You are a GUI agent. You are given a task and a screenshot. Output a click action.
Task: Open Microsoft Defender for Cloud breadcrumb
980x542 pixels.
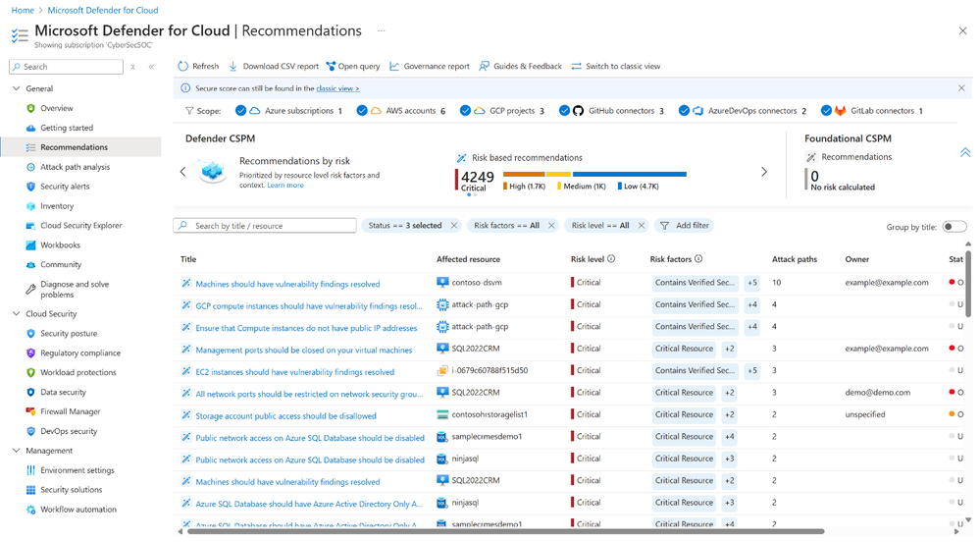[x=103, y=10]
